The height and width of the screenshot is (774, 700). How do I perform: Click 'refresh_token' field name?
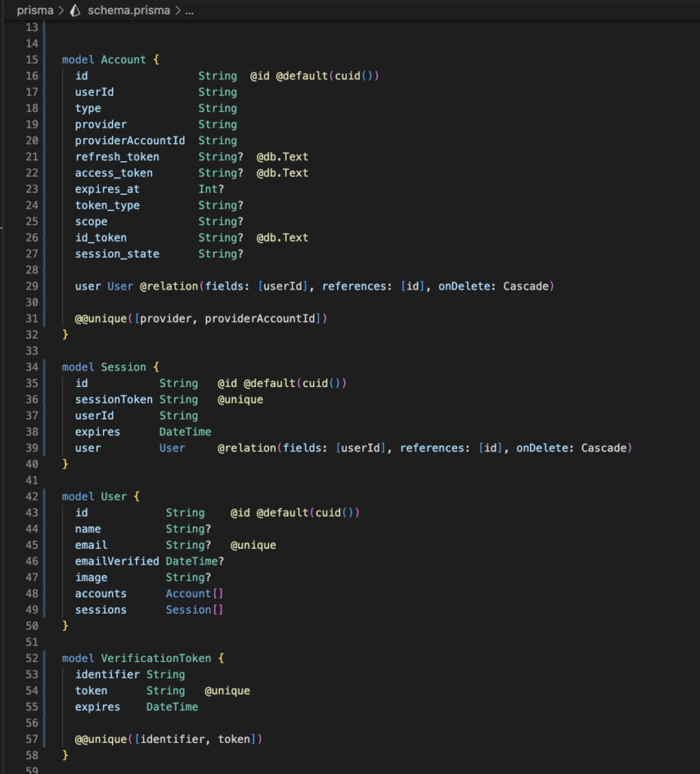click(117, 157)
